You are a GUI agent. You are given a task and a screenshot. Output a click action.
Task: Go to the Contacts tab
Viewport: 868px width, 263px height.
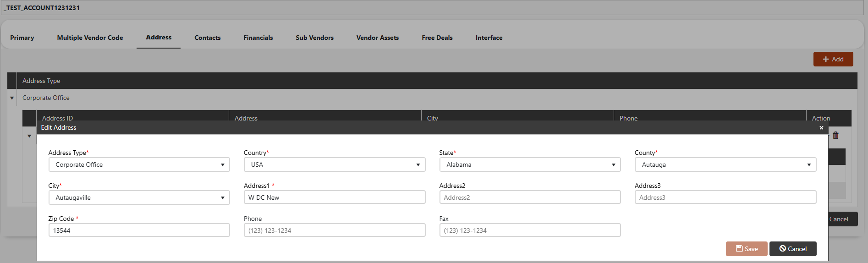208,38
